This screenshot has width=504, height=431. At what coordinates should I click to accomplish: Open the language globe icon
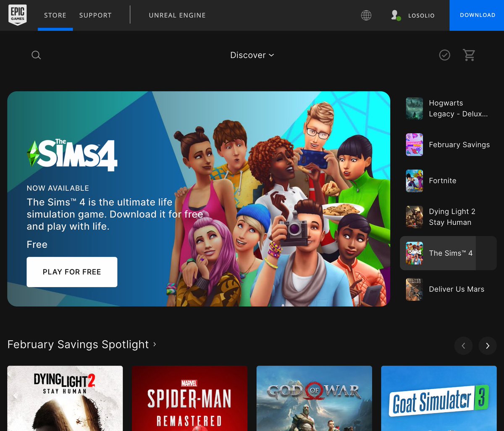(366, 16)
